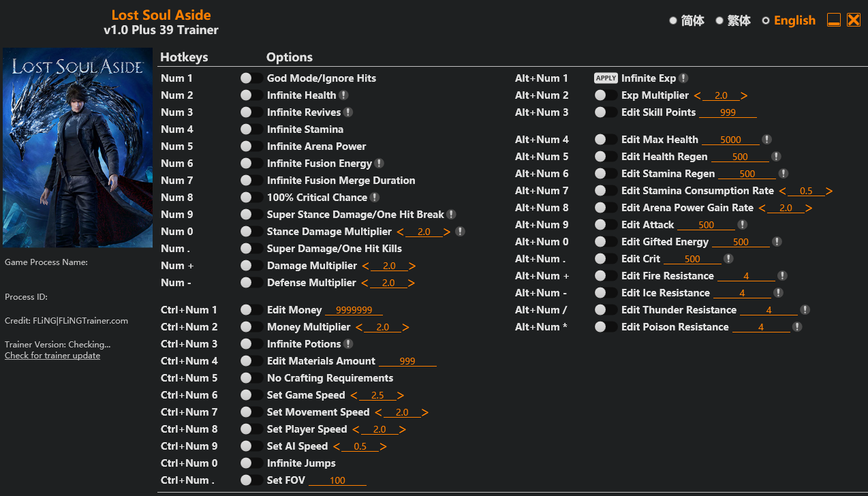Viewport: 868px width, 496px height.
Task: Decrease Set AI Speed value
Action: click(337, 447)
